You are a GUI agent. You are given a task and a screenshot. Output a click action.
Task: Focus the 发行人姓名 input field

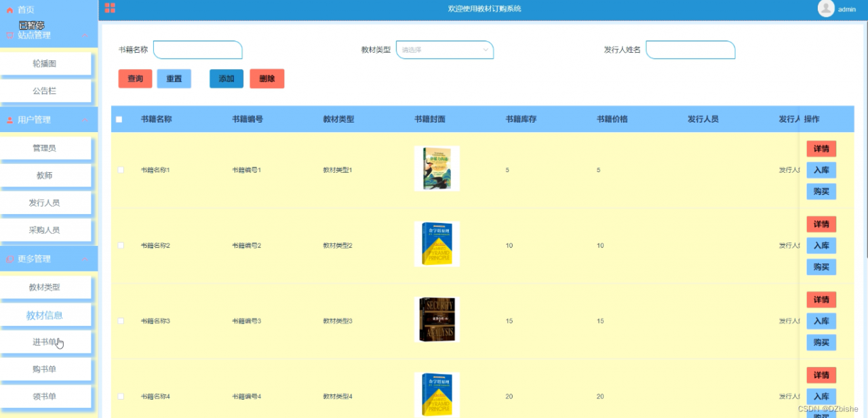click(x=690, y=49)
